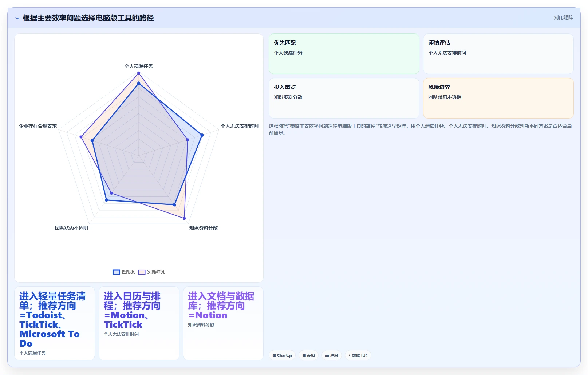Click 实施难度 data point on 企业存在合规要求 axis
Screen dimensions: 588x375
click(x=81, y=137)
